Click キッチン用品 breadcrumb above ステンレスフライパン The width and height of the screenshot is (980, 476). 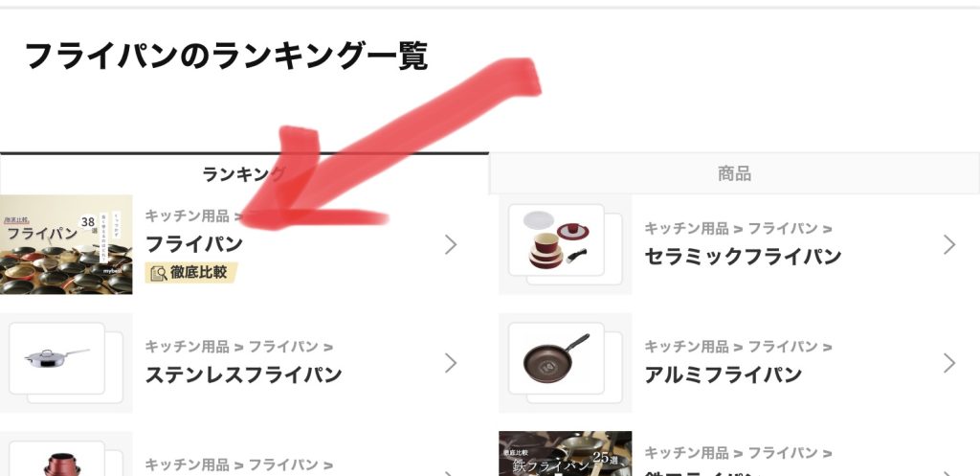(187, 347)
